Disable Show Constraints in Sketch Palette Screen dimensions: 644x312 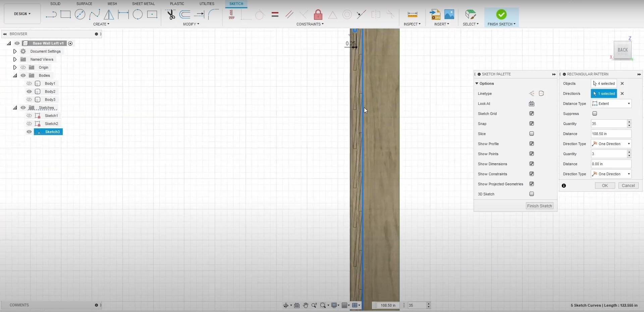(532, 174)
